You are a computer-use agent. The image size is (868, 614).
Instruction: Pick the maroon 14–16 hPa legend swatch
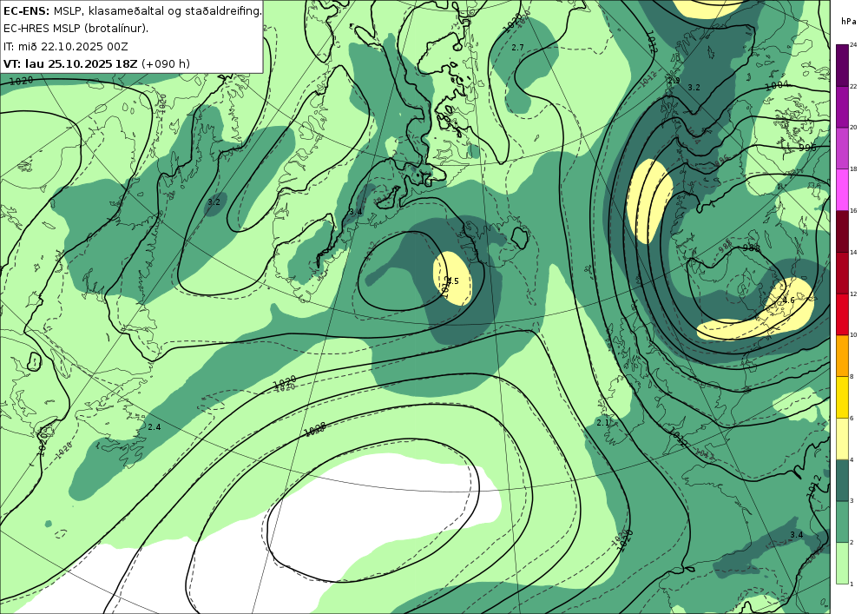tap(842, 231)
